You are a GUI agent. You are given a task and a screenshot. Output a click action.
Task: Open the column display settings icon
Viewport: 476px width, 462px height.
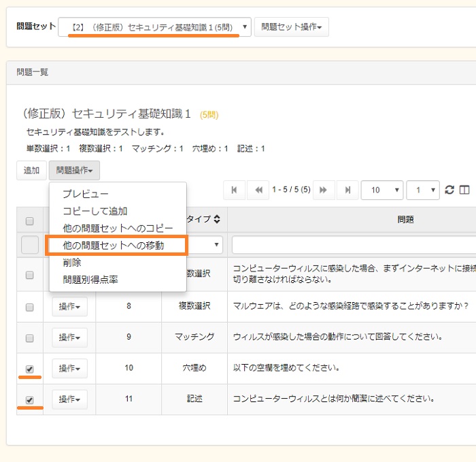464,190
